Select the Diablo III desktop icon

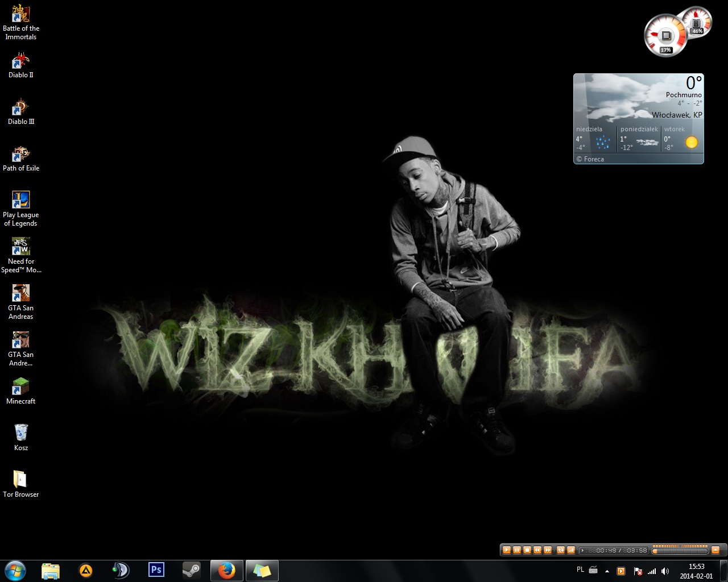[21, 113]
